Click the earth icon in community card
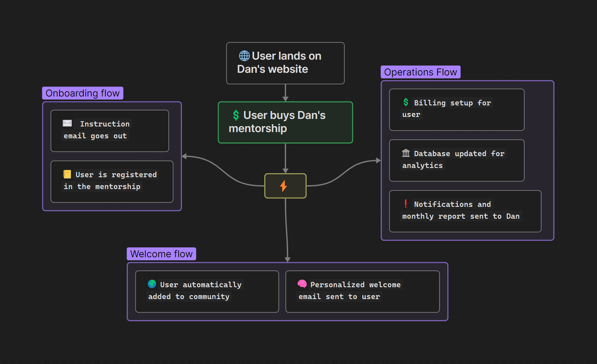The height and width of the screenshot is (364, 597). [152, 284]
